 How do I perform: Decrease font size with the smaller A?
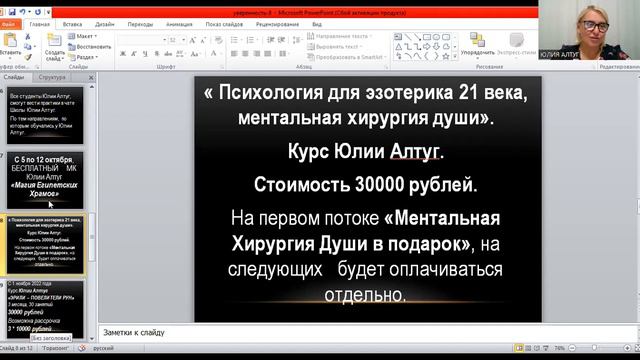click(203, 40)
